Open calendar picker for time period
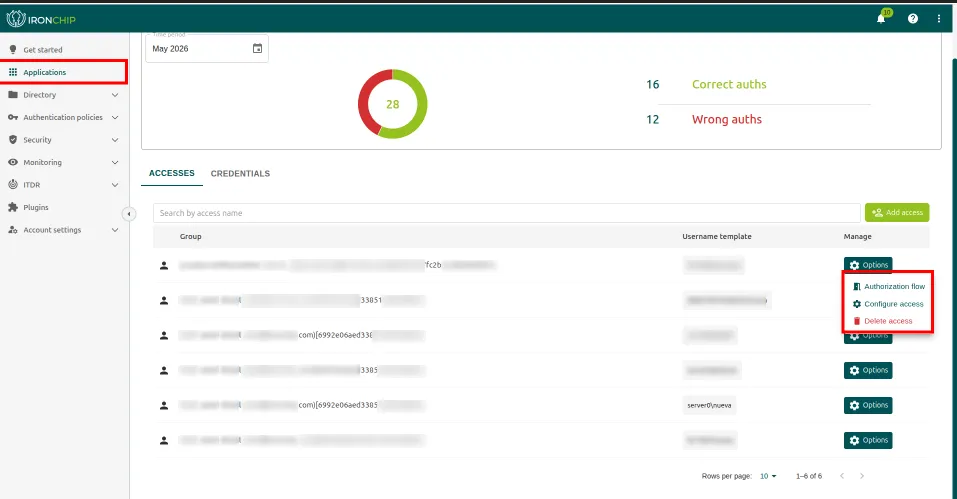This screenshot has height=499, width=957. coord(258,48)
